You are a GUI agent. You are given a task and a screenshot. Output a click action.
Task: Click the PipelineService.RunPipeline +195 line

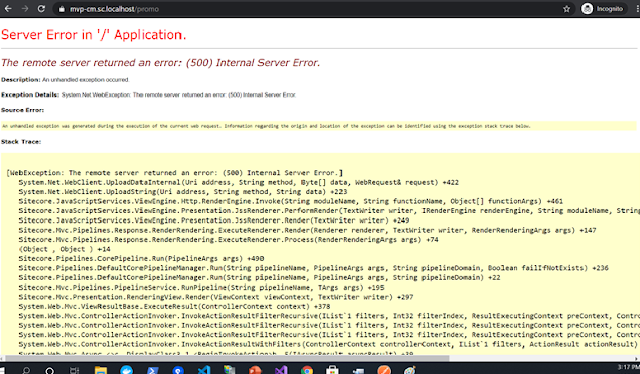(x=201, y=287)
